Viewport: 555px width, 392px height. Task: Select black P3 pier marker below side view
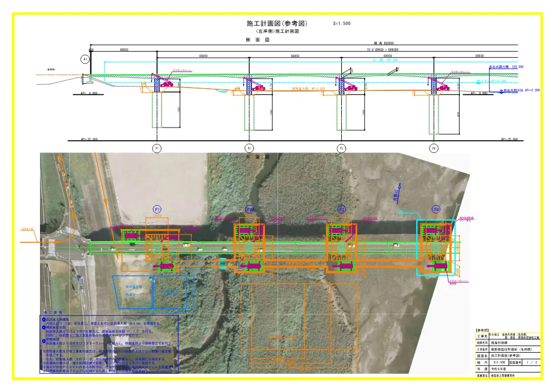(x=341, y=148)
